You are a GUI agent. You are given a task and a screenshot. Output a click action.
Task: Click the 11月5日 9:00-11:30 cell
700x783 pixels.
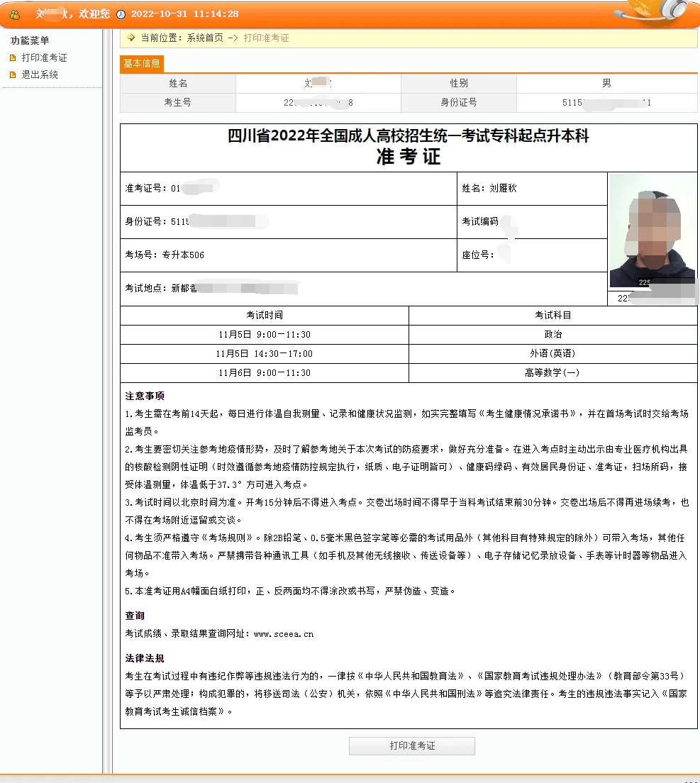click(x=265, y=335)
